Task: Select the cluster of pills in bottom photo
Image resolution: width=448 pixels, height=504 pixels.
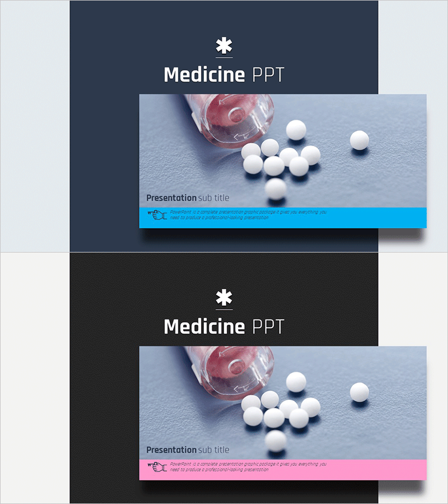Action: pos(281,411)
